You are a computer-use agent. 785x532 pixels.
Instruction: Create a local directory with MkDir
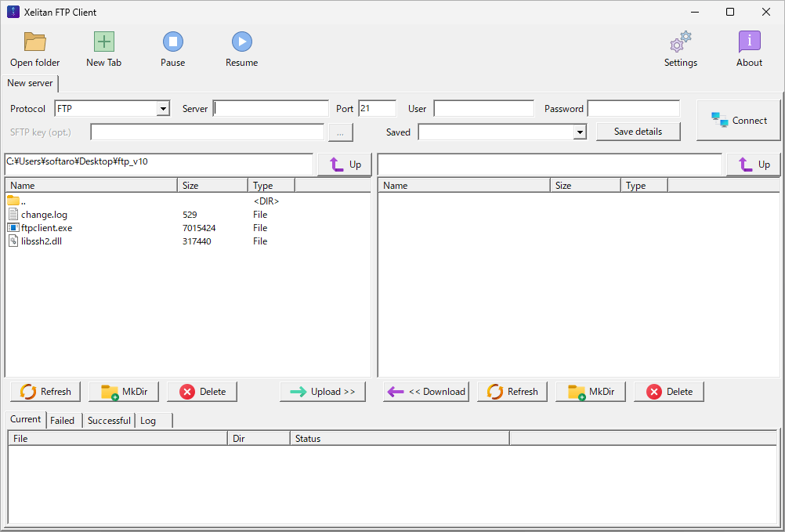[124, 392]
